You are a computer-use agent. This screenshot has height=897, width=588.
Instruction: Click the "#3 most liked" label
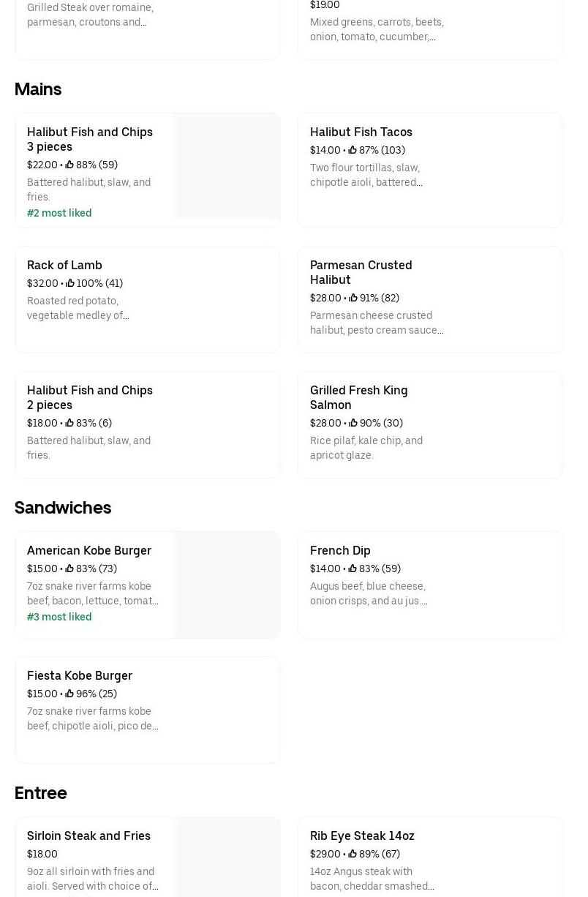click(x=59, y=617)
